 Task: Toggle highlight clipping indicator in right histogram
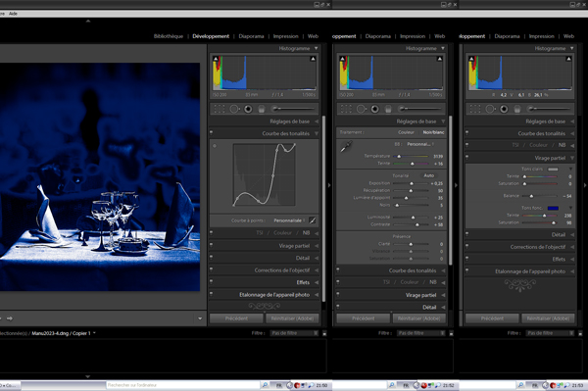point(568,59)
